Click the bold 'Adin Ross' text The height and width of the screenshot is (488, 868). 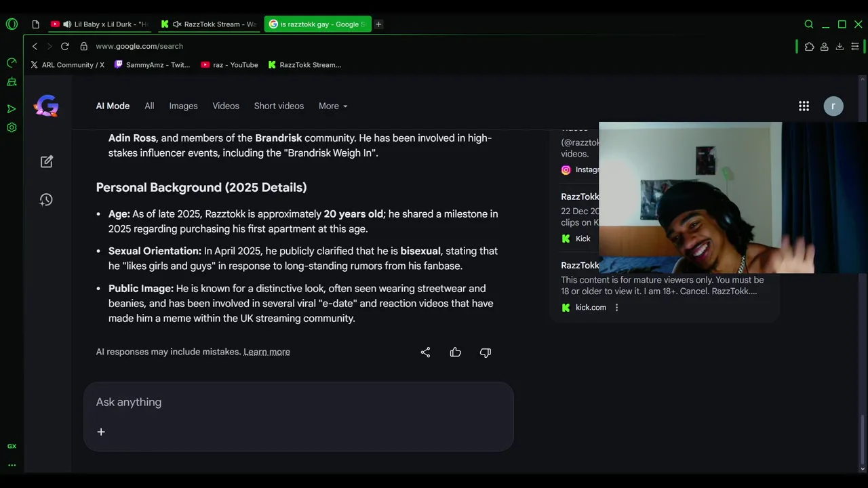tap(132, 138)
